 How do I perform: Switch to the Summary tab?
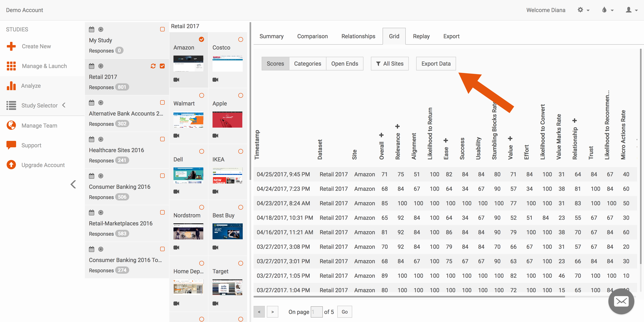click(271, 36)
